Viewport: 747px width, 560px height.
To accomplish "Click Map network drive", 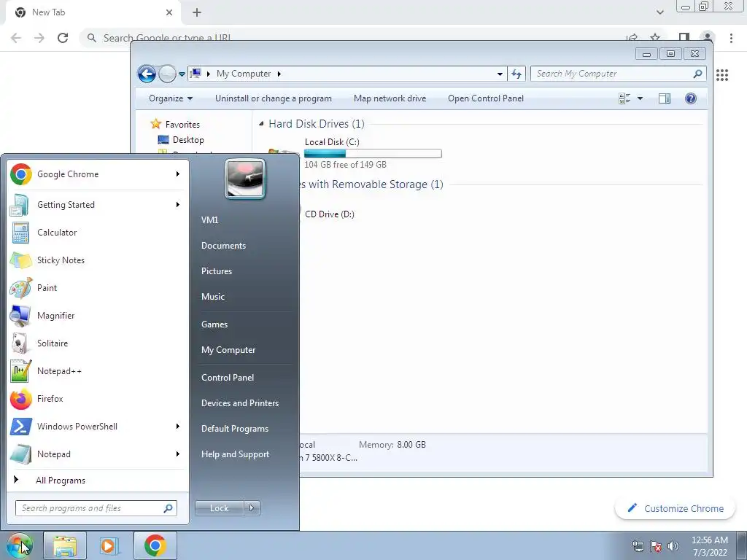I will coord(390,98).
